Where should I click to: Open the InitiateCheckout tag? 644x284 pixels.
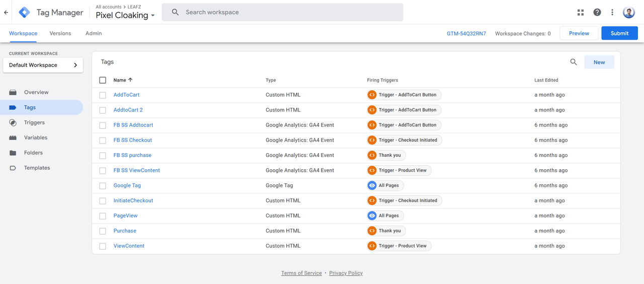pyautogui.click(x=133, y=200)
